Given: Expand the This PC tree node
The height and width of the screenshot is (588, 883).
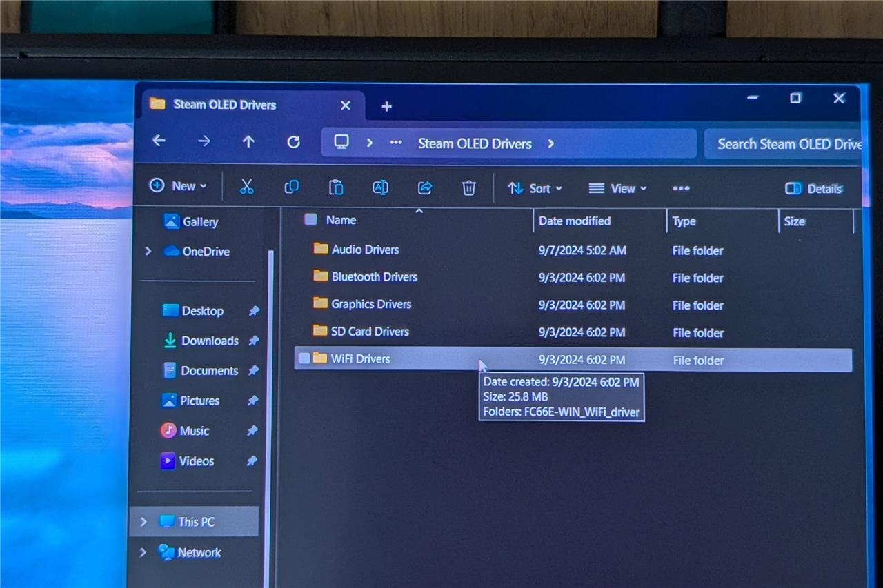Looking at the screenshot, I should pos(143,522).
